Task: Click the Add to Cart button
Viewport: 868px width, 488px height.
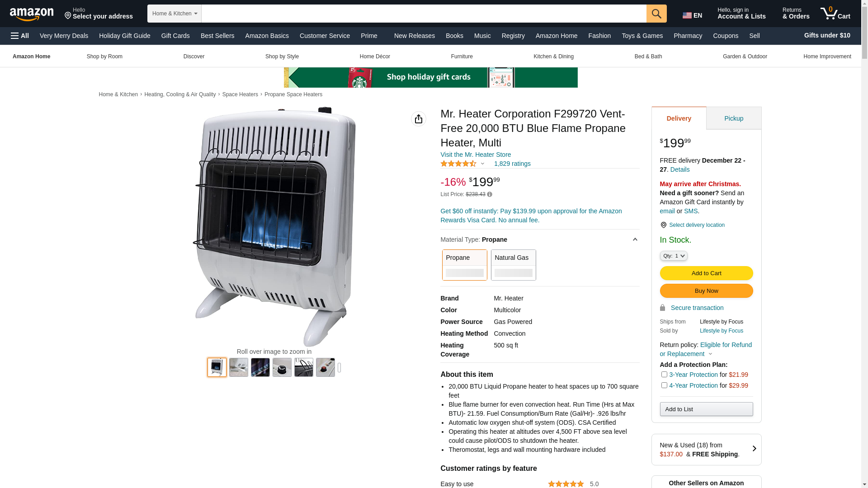Action: tap(707, 273)
